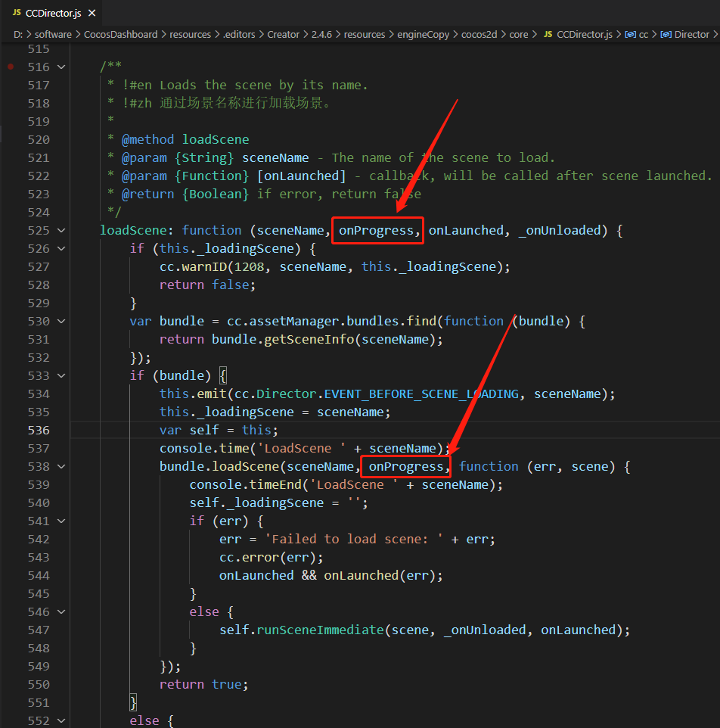Click 'onProgress' argument on line 538

406,467
